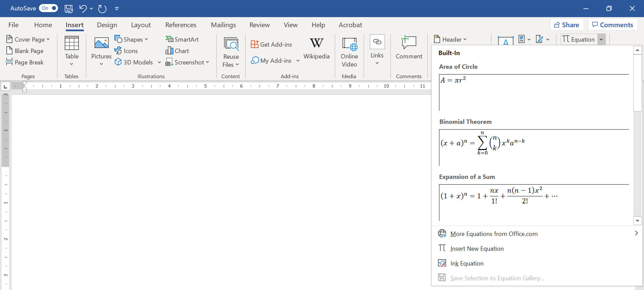Viewport: 644px width, 290px height.
Task: Open SmartArt graphics picker
Action: point(182,39)
